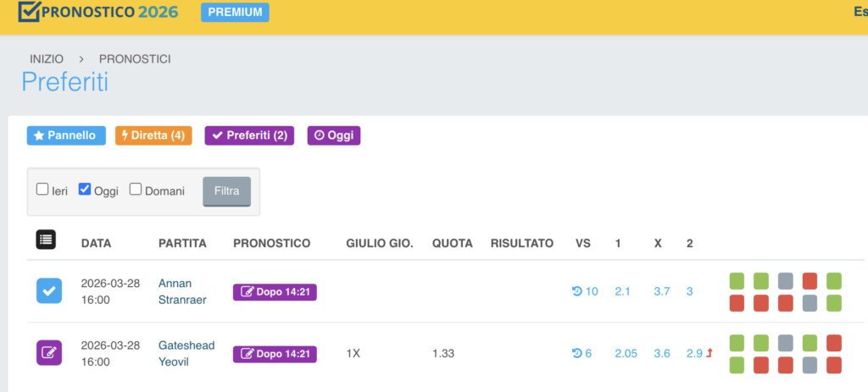Enable the Ieri checkbox
868x392 pixels.
(x=42, y=190)
